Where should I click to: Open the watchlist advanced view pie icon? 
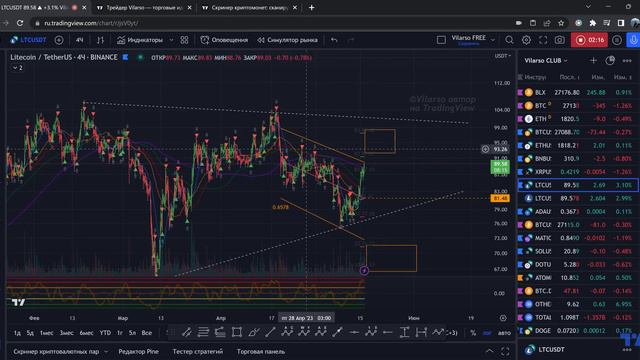point(610,60)
